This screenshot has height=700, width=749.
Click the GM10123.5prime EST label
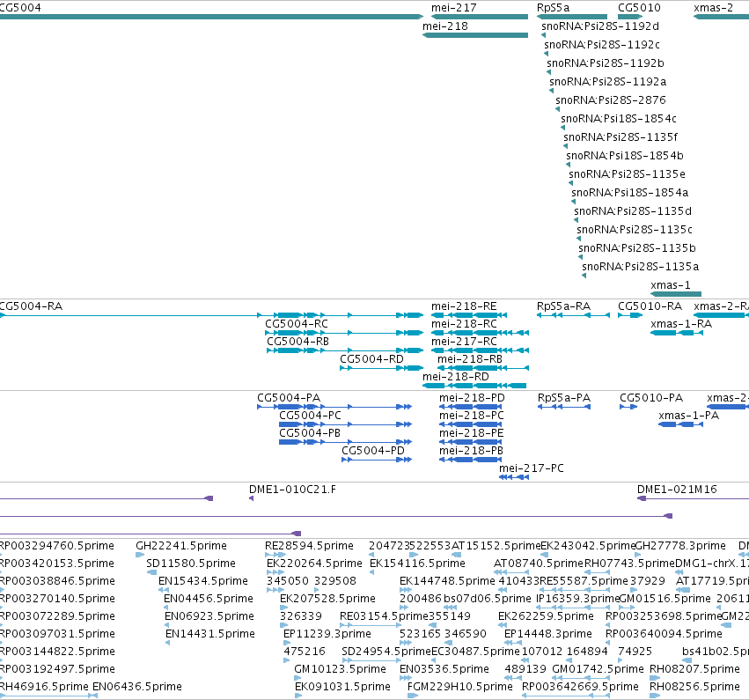(x=340, y=669)
